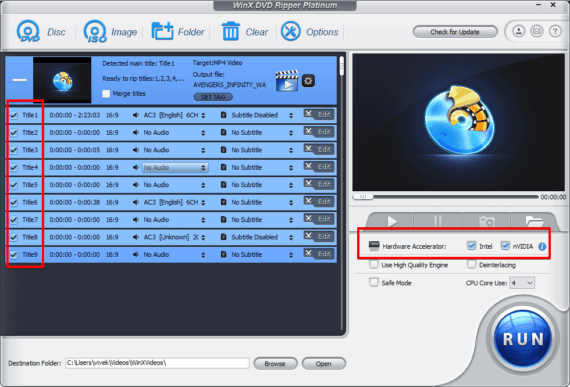The width and height of the screenshot is (570, 387).
Task: Click the preview playback seek slider
Action: click(x=445, y=197)
